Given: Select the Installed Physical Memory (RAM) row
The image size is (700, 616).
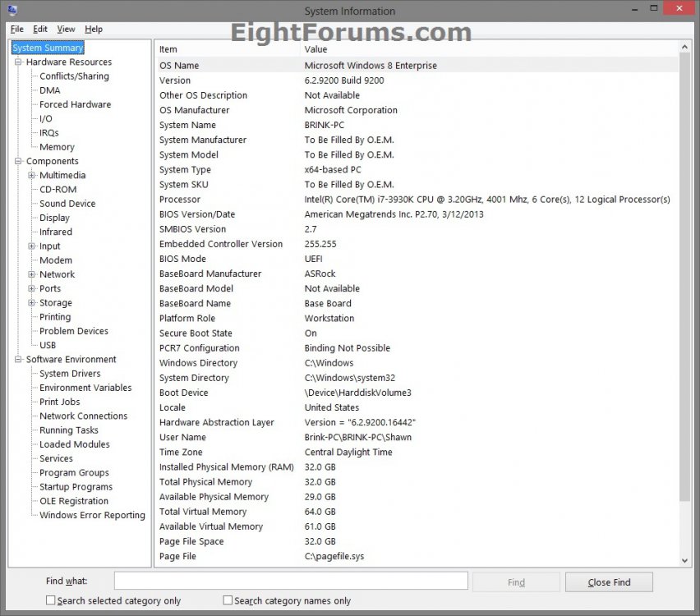Looking at the screenshot, I should [417, 467].
